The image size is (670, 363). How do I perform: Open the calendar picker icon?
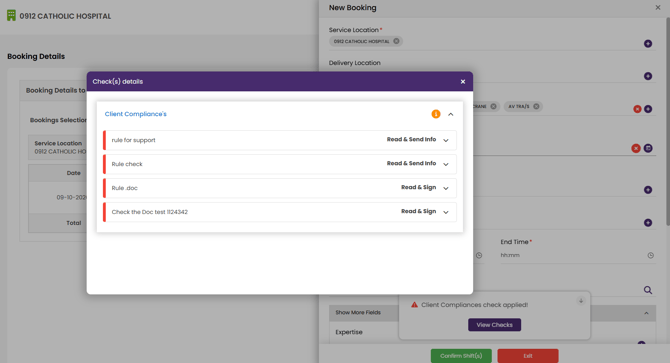648,148
